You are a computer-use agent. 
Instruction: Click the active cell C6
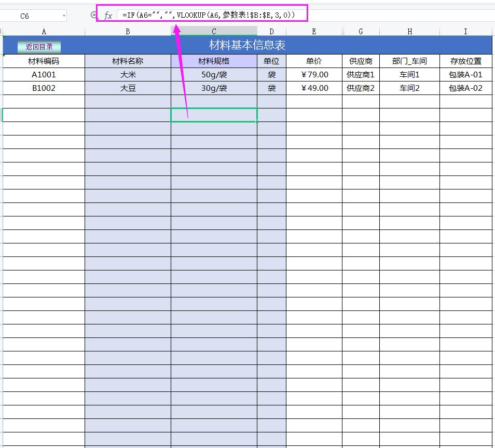(x=214, y=115)
